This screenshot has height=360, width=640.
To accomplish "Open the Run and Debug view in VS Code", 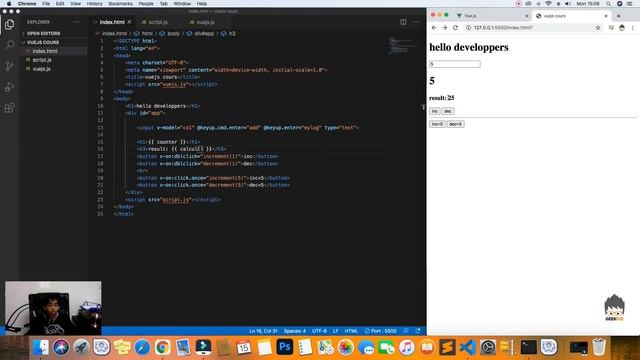I will (9, 87).
